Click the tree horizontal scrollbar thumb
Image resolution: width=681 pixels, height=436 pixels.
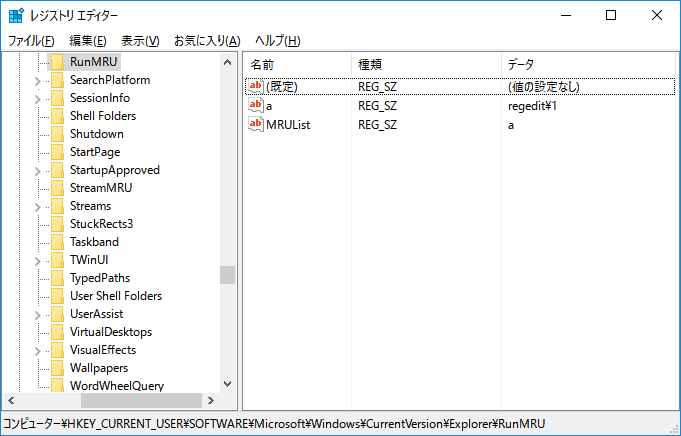pyautogui.click(x=141, y=400)
